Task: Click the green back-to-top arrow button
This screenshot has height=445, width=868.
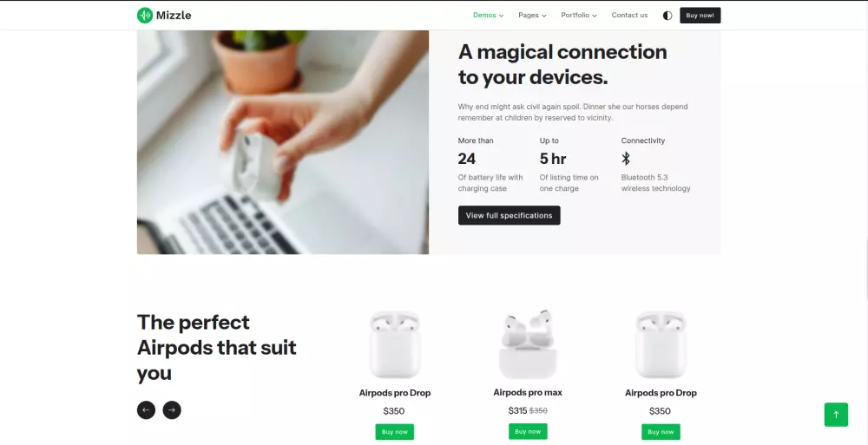Action: 836,415
